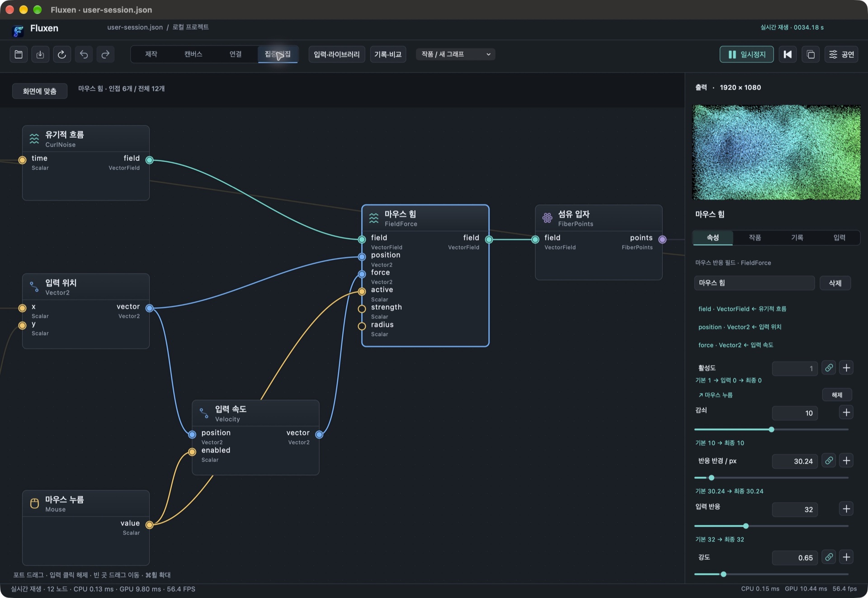Select 기록 tab in inspector panel
This screenshot has width=868, height=598.
[x=797, y=237]
